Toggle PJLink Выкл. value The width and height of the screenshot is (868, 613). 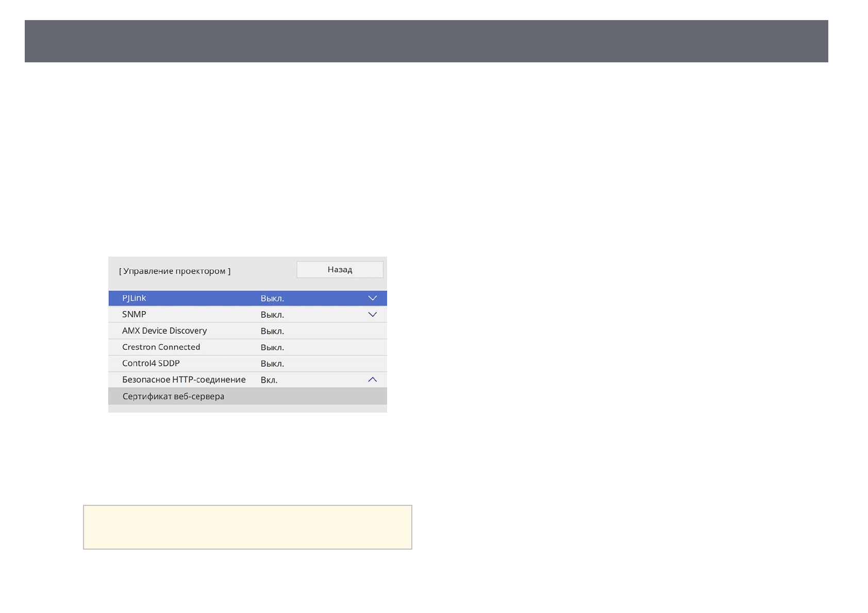(x=272, y=298)
